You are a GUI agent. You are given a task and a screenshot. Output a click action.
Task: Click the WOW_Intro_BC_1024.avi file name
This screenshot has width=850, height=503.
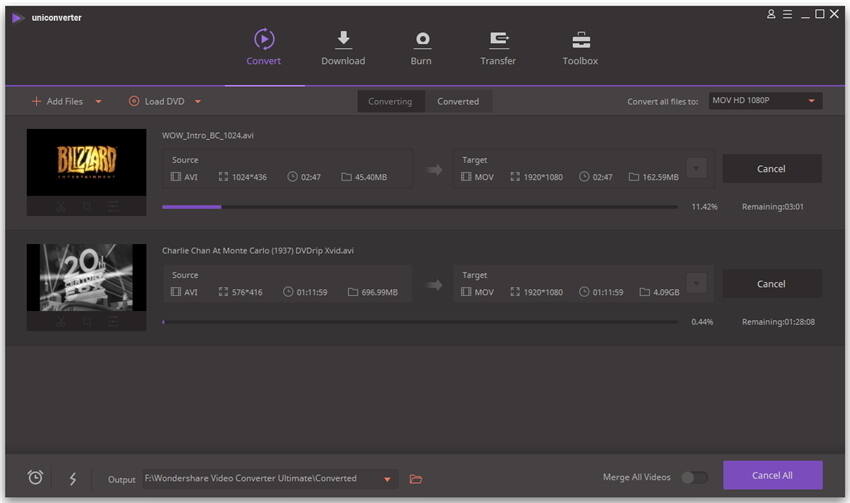point(208,136)
